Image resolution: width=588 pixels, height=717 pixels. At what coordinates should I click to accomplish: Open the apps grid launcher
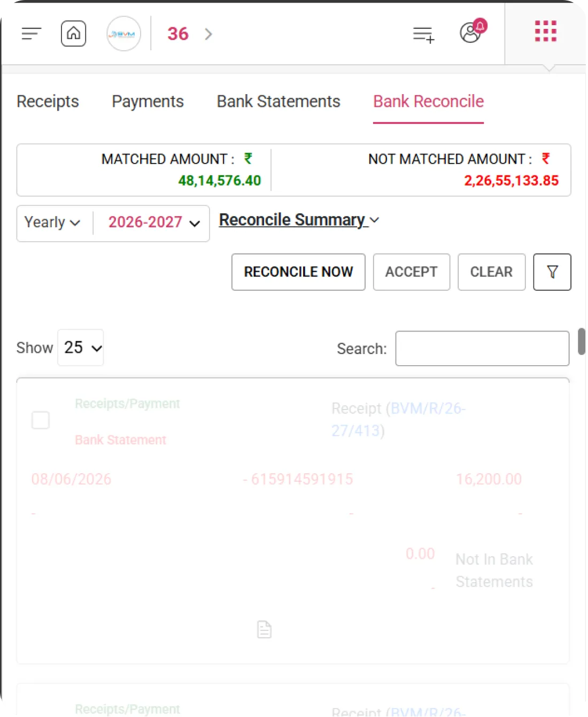546,32
